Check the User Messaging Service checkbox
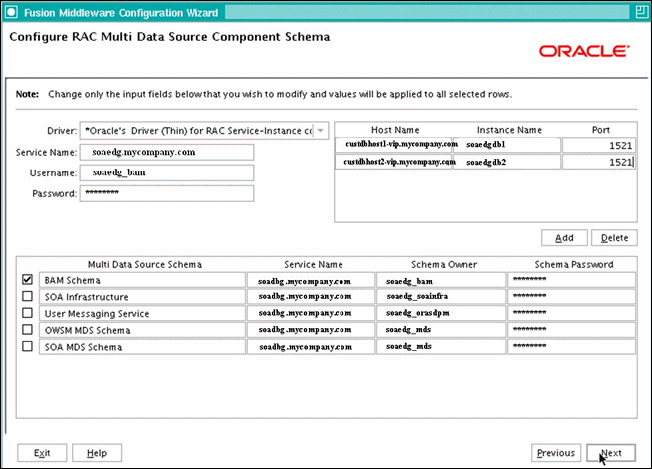This screenshot has height=469, width=652. (x=27, y=313)
